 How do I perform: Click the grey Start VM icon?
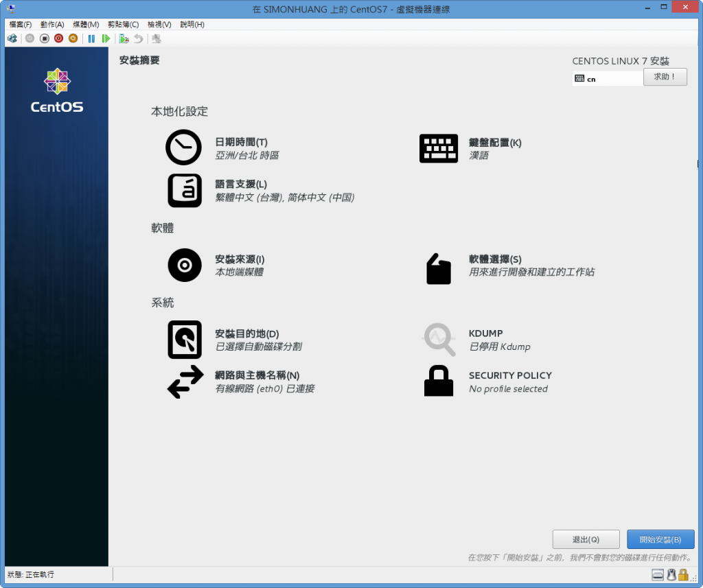[x=30, y=38]
